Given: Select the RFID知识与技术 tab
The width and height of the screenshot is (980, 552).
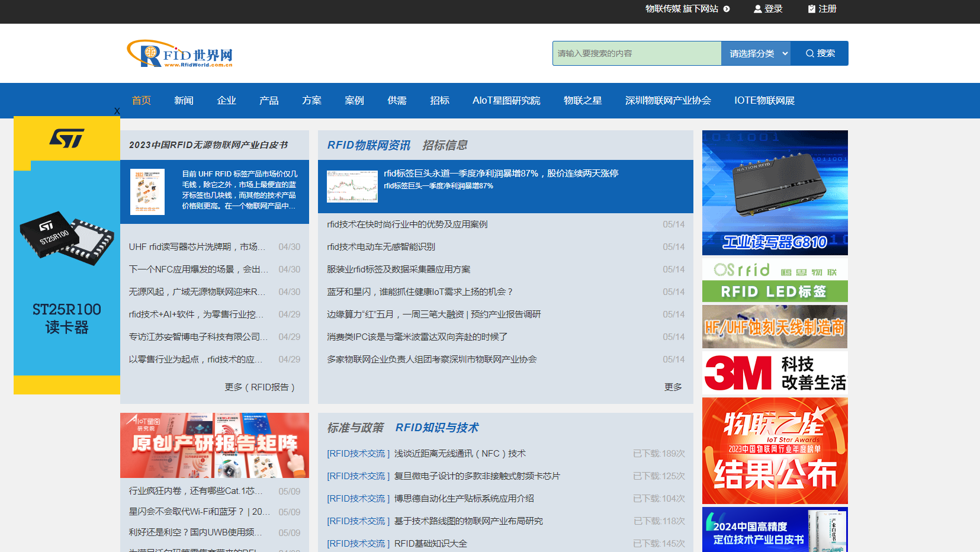Looking at the screenshot, I should [437, 428].
